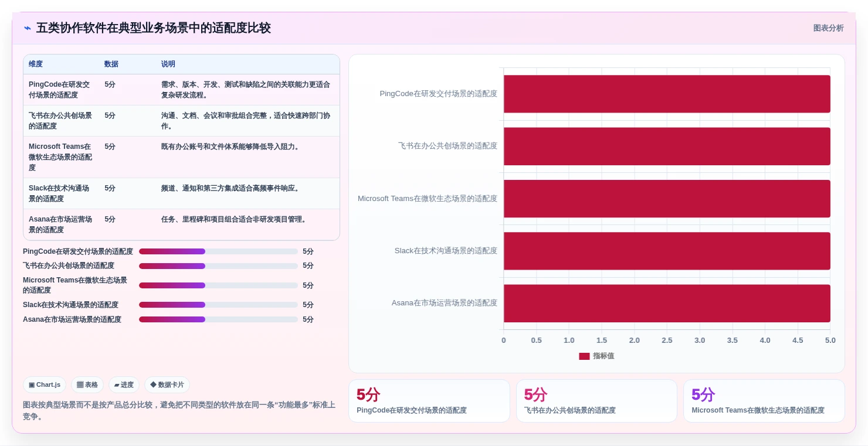This screenshot has height=446, width=868.
Task: Toggle the 指标值 legend color box
Action: click(x=584, y=356)
